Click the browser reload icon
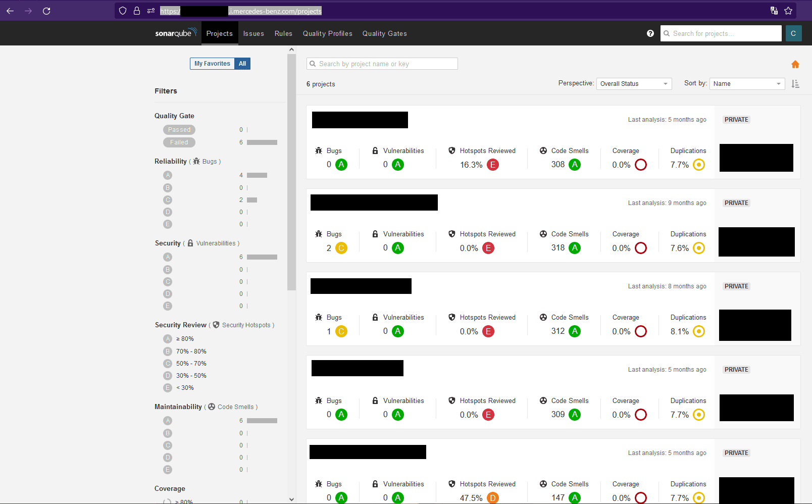 pos(46,11)
